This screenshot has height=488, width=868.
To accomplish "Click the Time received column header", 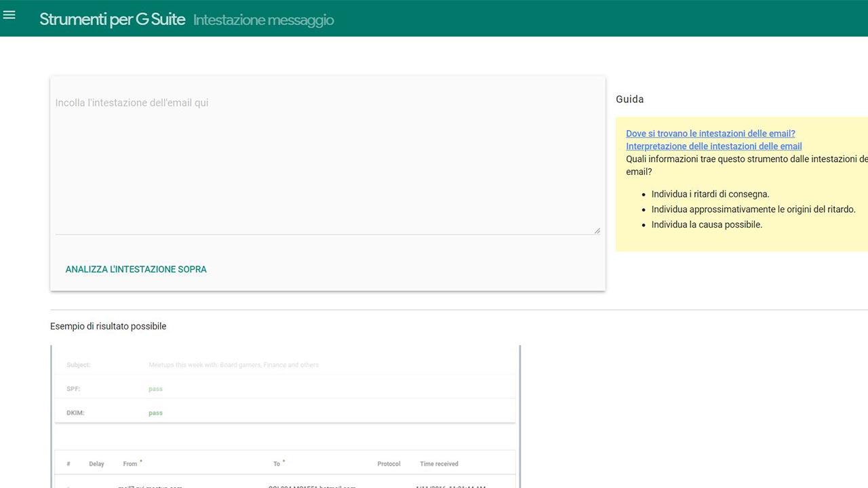I will (439, 464).
